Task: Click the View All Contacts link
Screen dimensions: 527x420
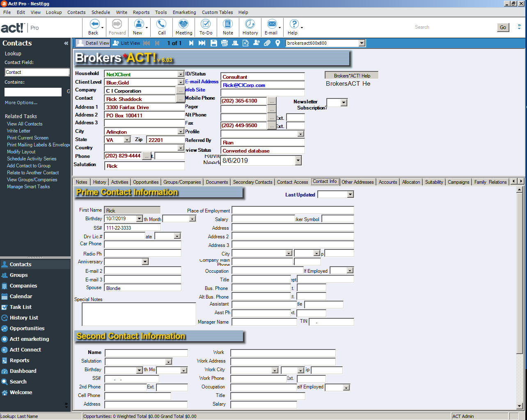Action: pyautogui.click(x=25, y=124)
